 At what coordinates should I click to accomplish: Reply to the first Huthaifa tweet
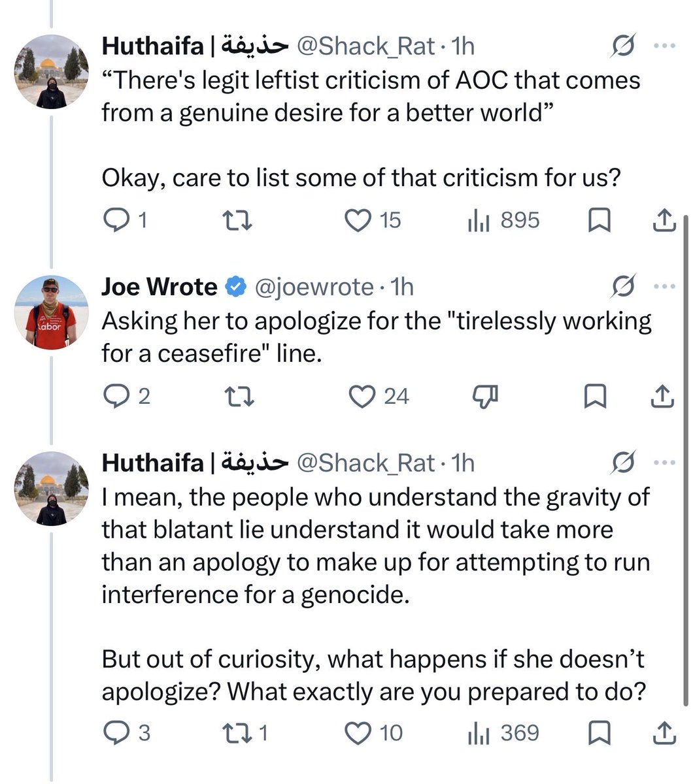126,220
